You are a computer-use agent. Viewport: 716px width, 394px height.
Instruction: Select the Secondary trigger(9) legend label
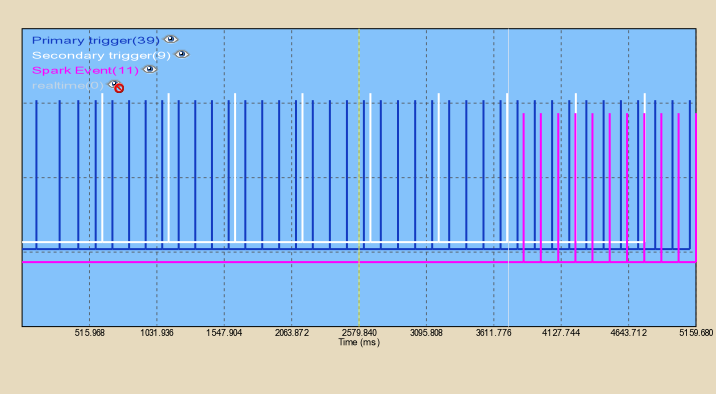click(x=101, y=56)
